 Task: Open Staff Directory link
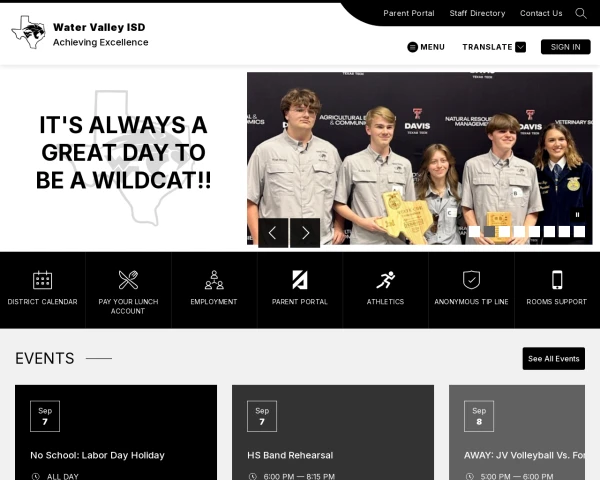477,13
